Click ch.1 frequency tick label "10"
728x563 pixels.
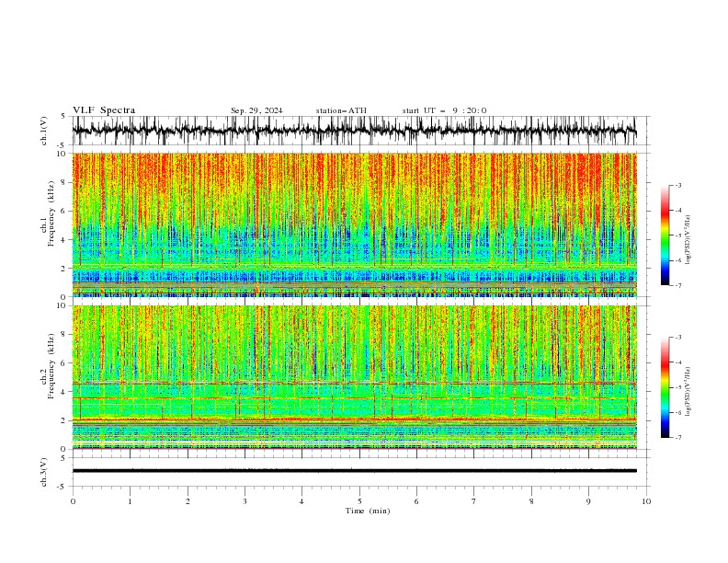62,154
